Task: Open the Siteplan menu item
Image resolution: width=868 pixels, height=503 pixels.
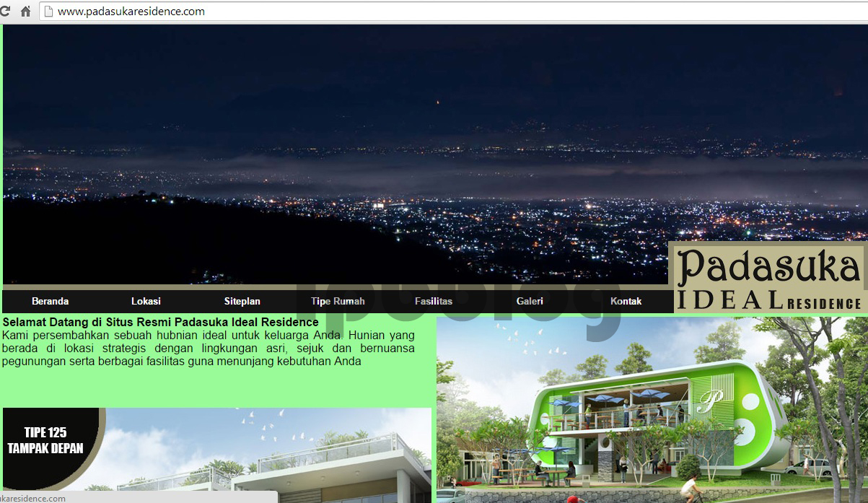Action: 242,302
